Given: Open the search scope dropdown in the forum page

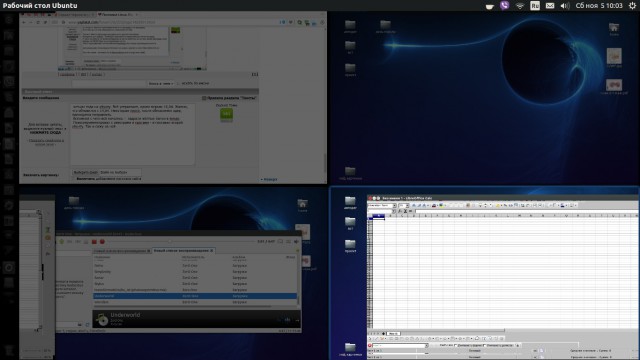Looking at the screenshot, I should pyautogui.click(x=160, y=83).
